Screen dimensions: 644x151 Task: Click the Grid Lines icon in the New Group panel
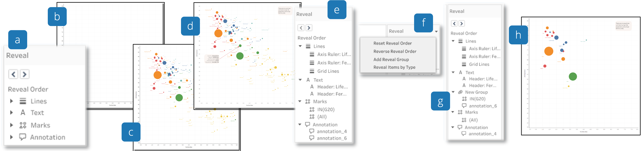click(464, 64)
